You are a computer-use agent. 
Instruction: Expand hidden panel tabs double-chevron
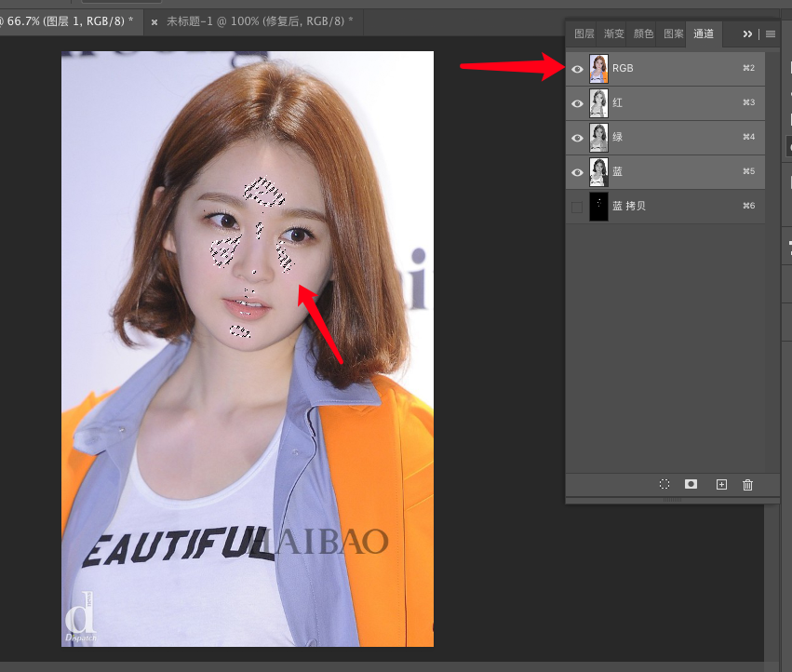[747, 34]
